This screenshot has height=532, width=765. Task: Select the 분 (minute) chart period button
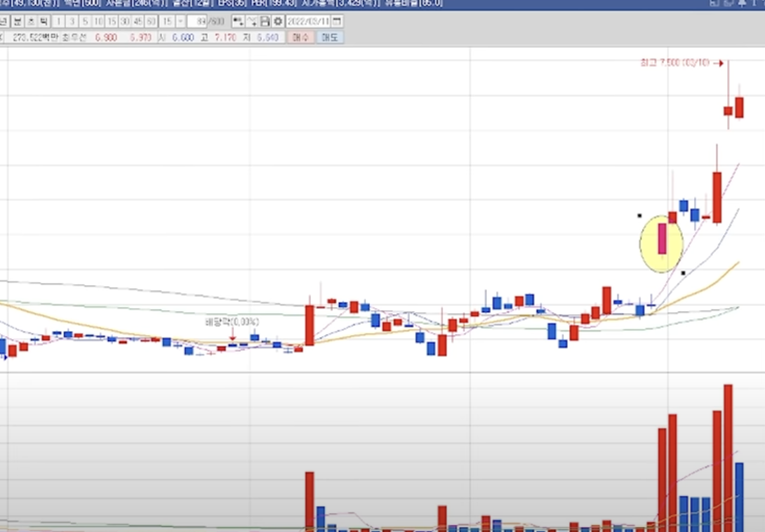pos(18,22)
